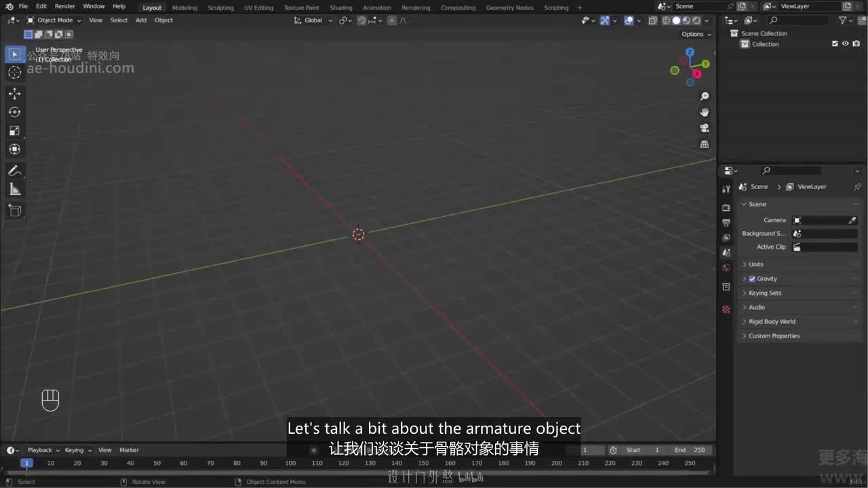This screenshot has width=868, height=488.
Task: Open the Playback dropdown in timeline
Action: click(x=43, y=450)
